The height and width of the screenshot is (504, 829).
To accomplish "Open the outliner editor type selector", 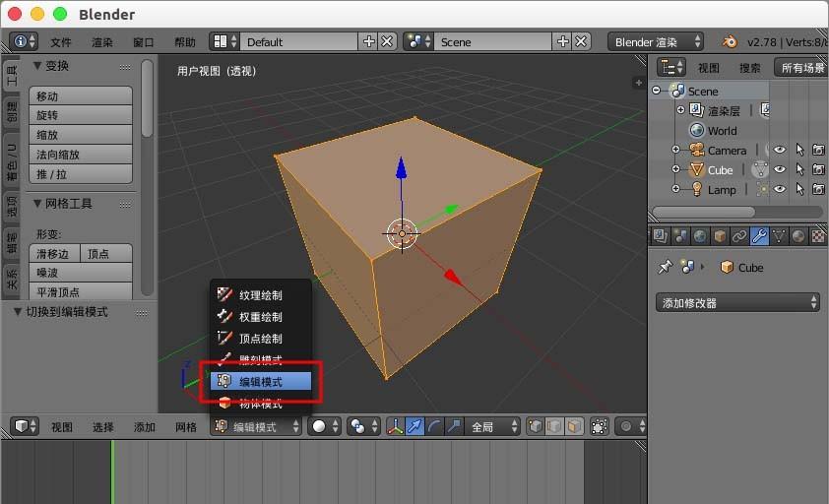I will point(671,67).
